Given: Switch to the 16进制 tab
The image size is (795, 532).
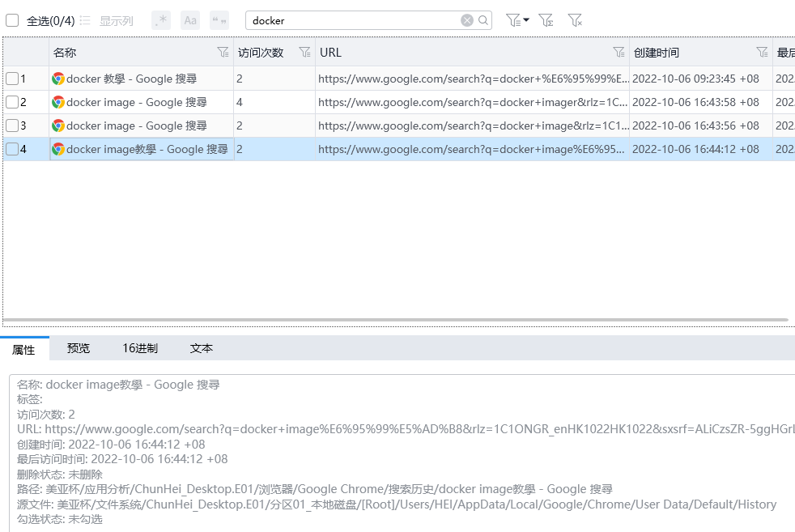Looking at the screenshot, I should [140, 348].
